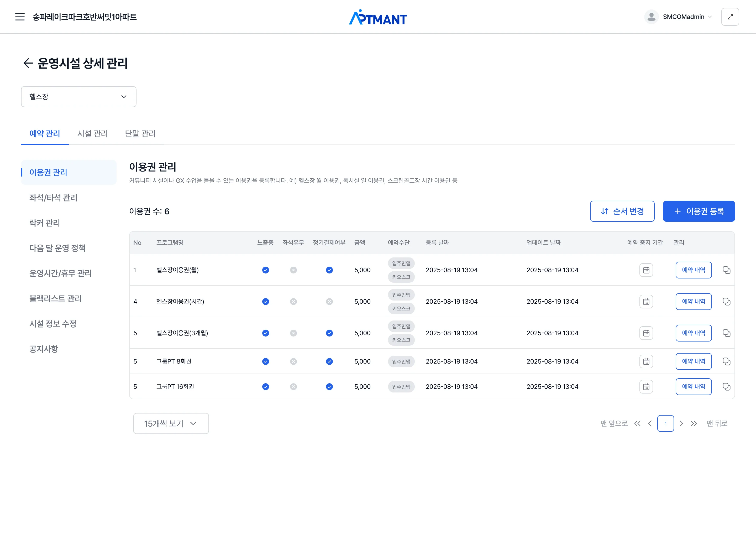Image resolution: width=756 pixels, height=538 pixels.
Task: Open reservation stop period calendar for 헬스장이용권(월)
Action: [x=646, y=270]
